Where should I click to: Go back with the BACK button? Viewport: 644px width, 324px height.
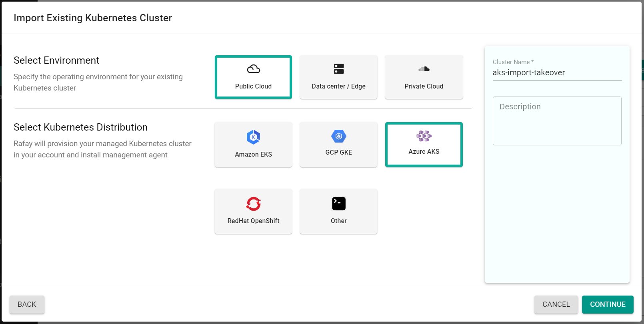tap(27, 304)
